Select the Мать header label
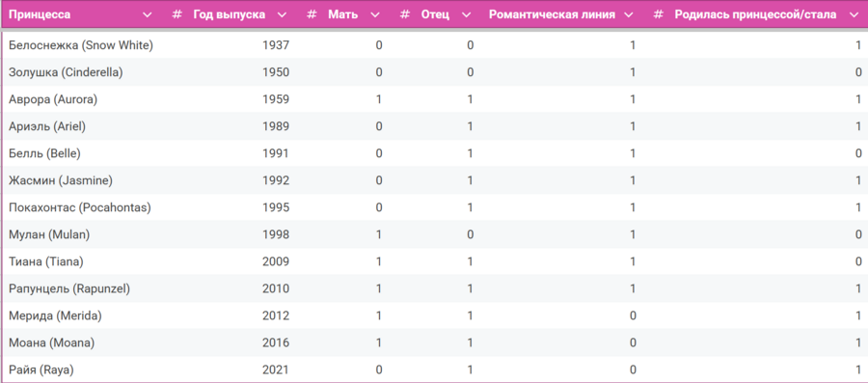The width and height of the screenshot is (868, 383). coord(342,14)
